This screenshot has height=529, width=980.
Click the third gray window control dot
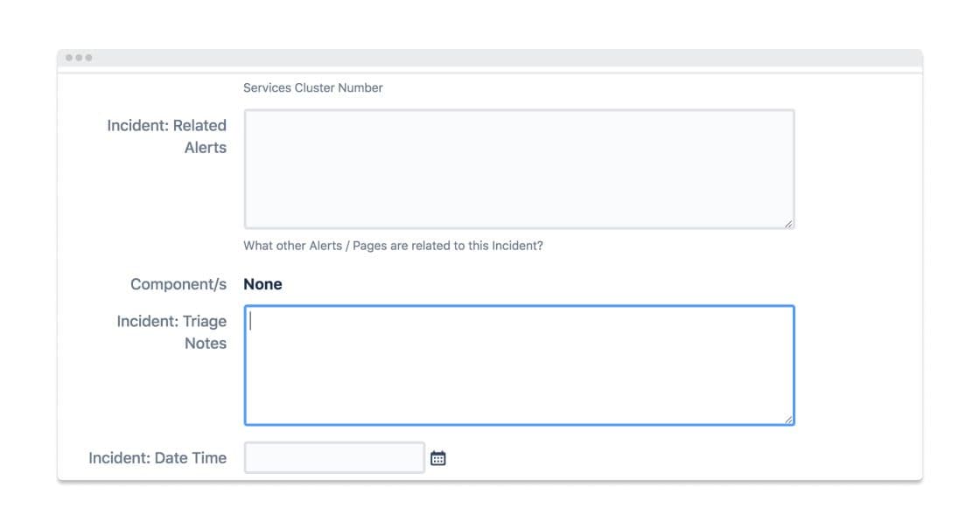point(88,58)
